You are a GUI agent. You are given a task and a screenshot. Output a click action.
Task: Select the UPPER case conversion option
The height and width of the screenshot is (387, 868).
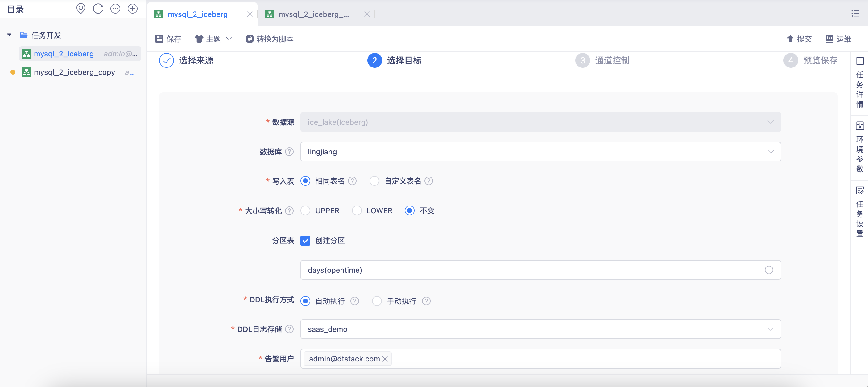[x=305, y=211]
